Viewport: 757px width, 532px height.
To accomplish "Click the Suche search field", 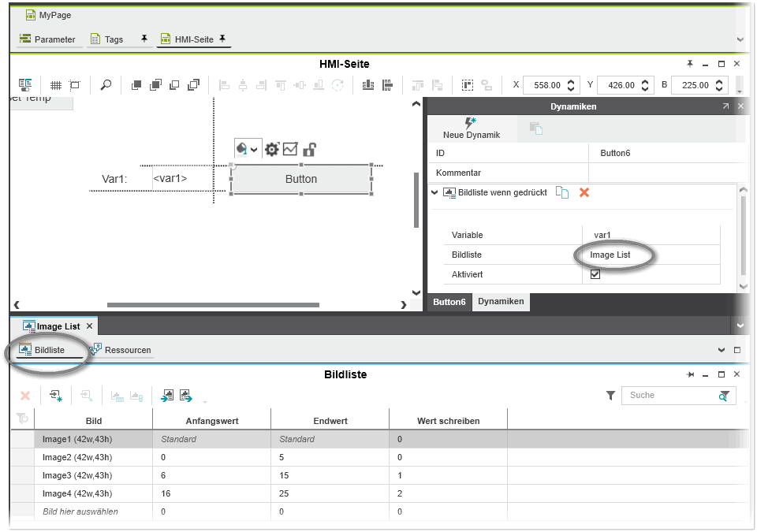I will (670, 396).
